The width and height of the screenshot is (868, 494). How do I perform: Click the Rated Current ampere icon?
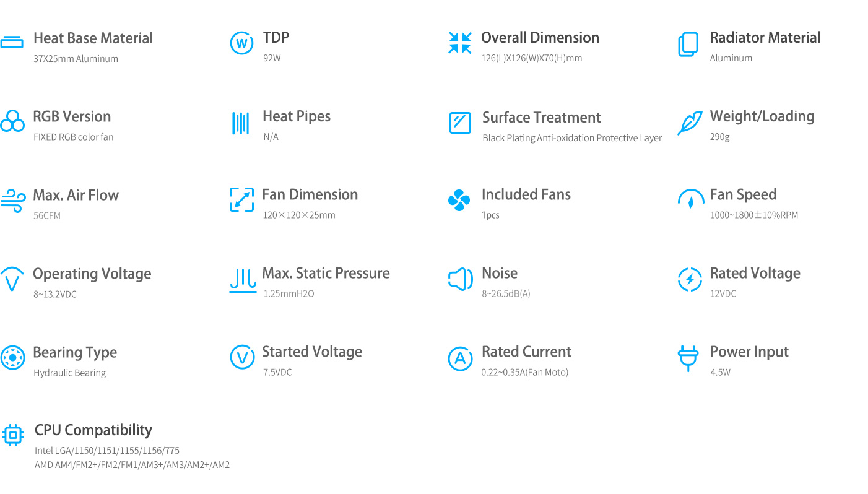coord(460,358)
